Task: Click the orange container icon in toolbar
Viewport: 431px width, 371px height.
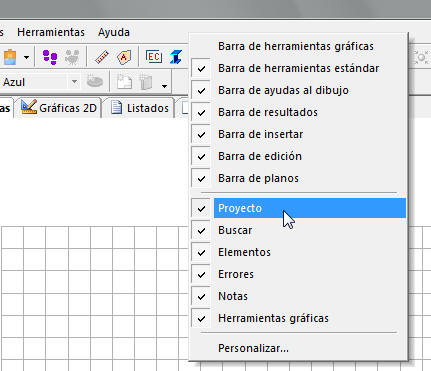Action: (x=10, y=57)
